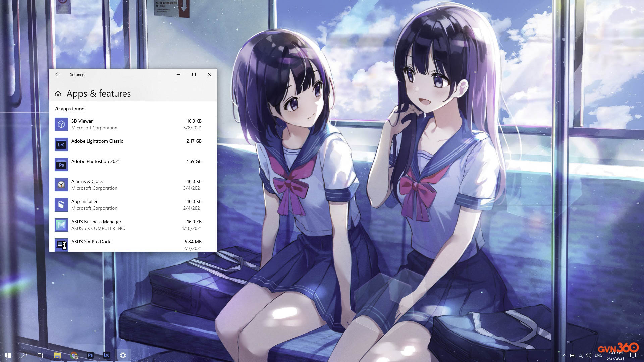This screenshot has height=362, width=644.
Task: Open Wi-Fi network flyout
Action: (x=581, y=355)
